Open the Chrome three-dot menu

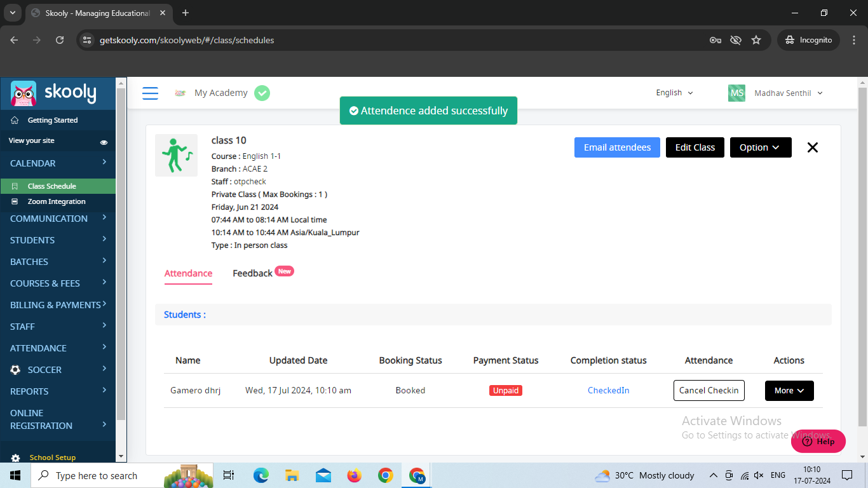point(853,40)
